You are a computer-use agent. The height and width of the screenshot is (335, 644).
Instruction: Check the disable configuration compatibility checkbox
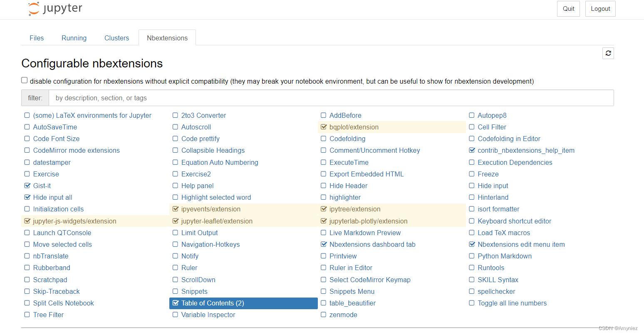point(24,80)
